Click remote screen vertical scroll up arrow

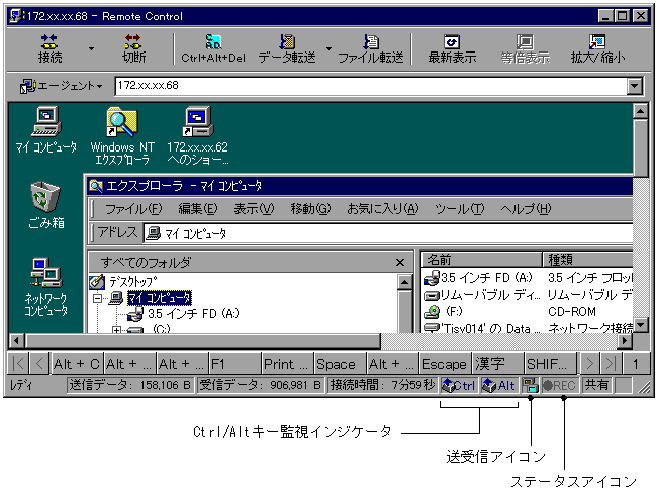[641, 111]
